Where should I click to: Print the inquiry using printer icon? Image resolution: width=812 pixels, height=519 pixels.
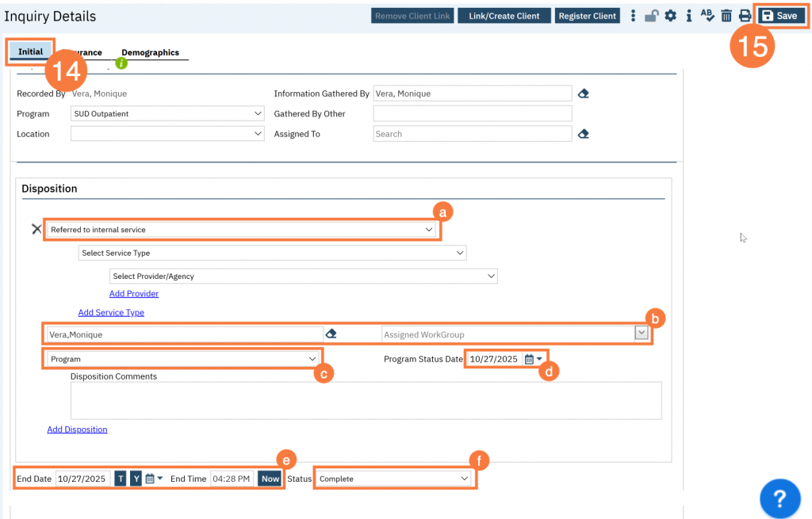coord(745,16)
